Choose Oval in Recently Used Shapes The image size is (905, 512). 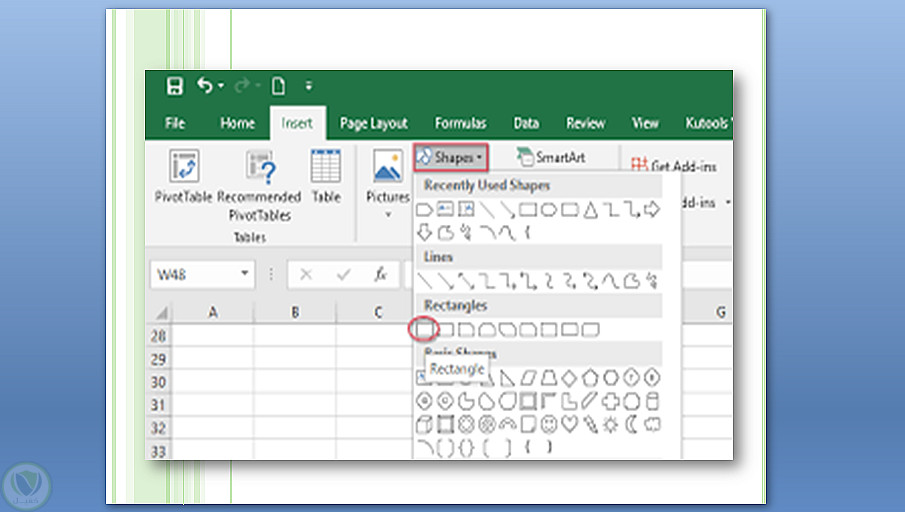[x=548, y=210]
